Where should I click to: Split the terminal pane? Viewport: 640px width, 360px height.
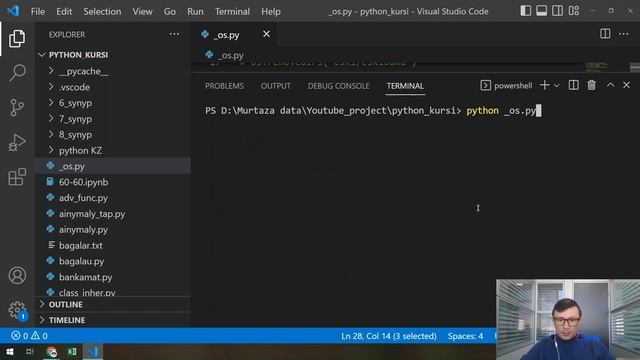(x=573, y=85)
